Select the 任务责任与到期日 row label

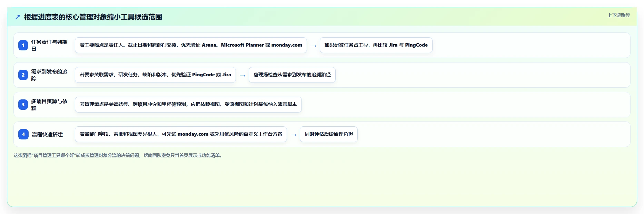pos(49,45)
